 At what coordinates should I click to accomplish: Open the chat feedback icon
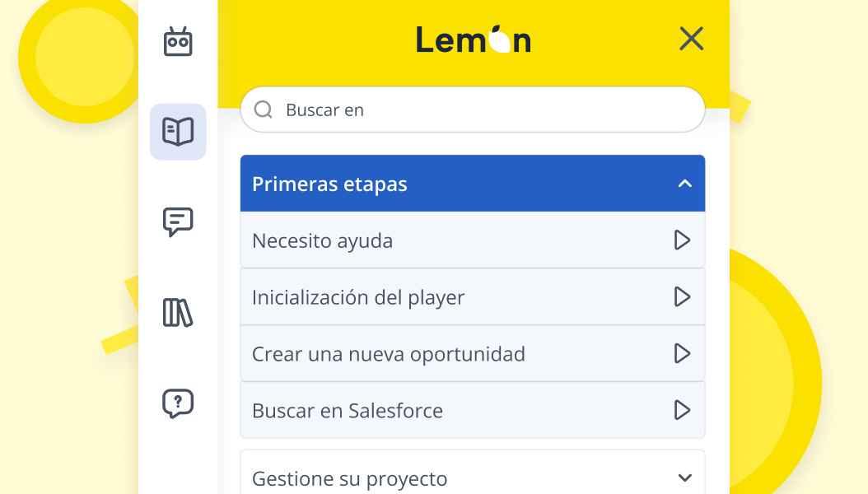pos(177,222)
